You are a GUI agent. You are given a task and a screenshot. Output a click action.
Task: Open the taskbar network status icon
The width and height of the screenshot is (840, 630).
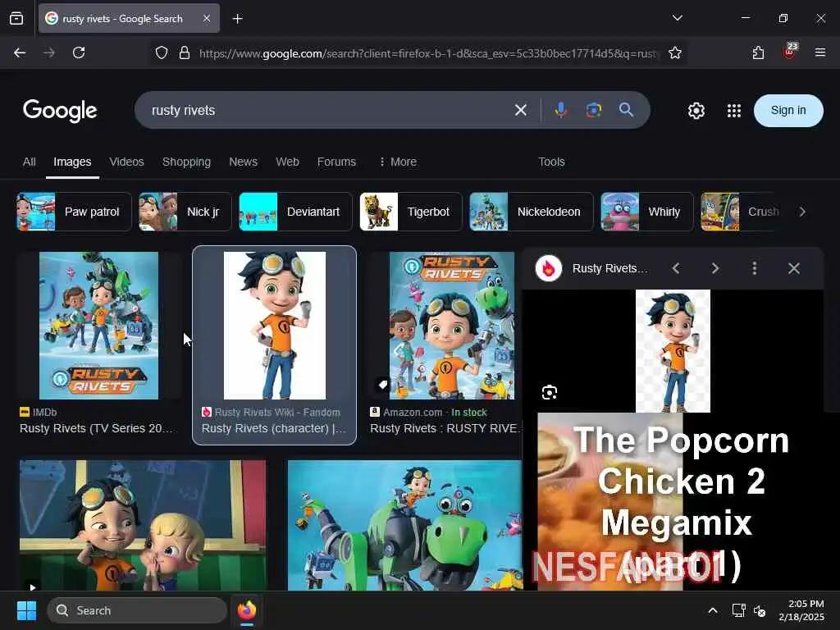[738, 610]
